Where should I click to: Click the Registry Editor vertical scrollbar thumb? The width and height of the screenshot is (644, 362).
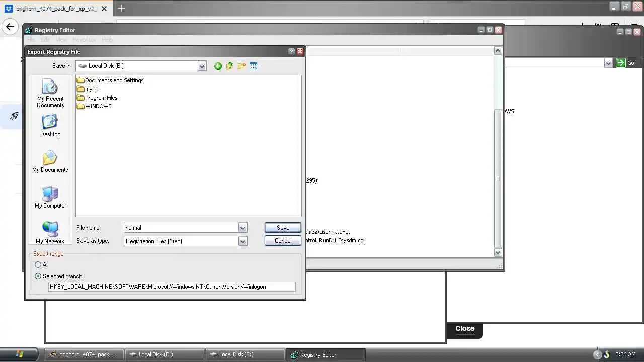pos(498,178)
